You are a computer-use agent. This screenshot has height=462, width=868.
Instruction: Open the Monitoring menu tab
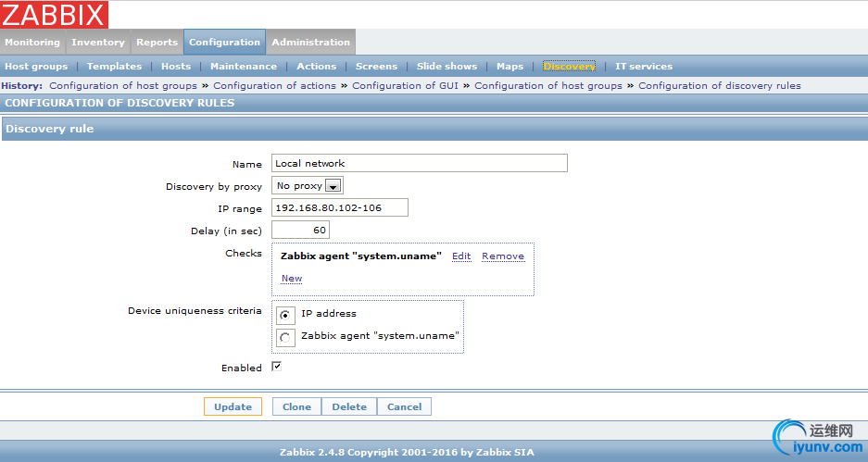32,42
